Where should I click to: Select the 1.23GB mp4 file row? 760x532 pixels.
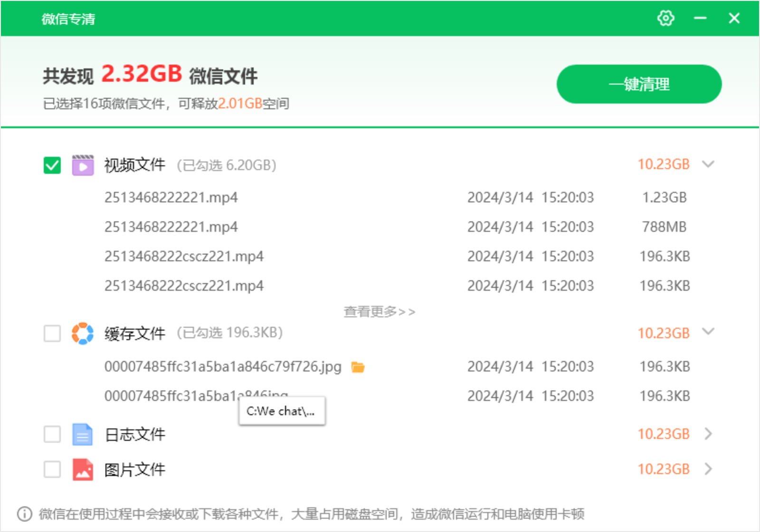pyautogui.click(x=171, y=198)
